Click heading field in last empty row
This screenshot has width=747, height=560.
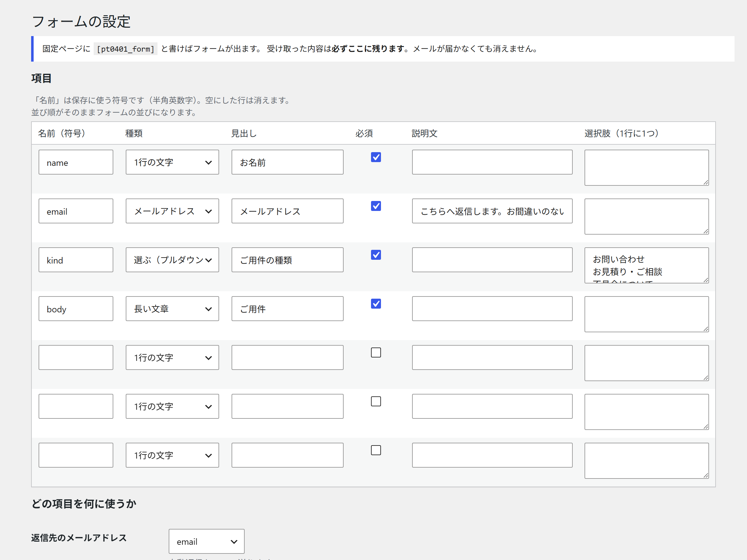click(287, 455)
